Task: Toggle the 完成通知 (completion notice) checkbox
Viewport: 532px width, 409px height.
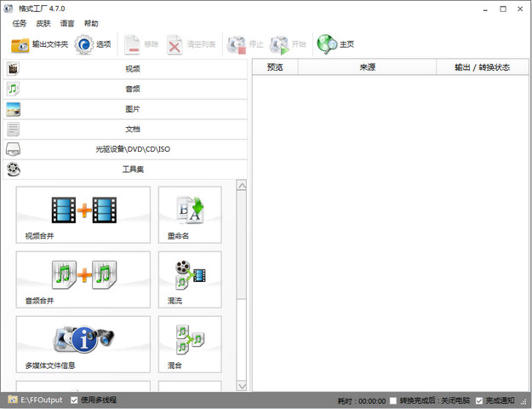Action: [x=478, y=400]
